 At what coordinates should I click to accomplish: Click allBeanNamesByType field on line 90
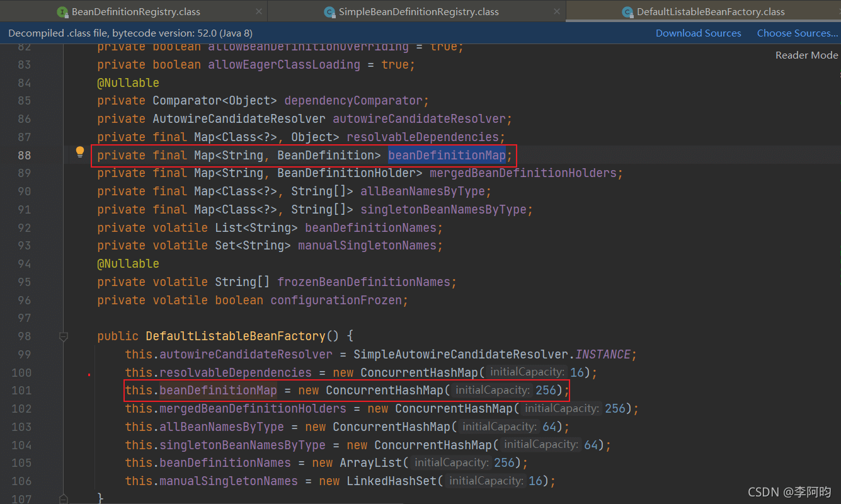423,191
